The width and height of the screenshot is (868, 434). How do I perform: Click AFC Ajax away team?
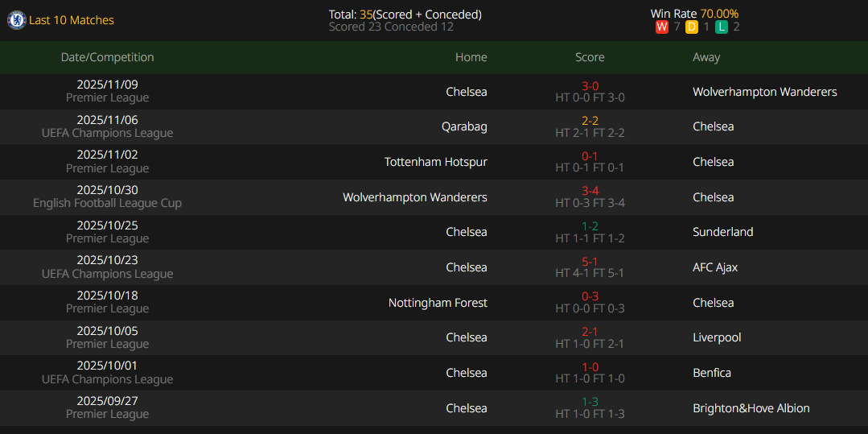(714, 267)
